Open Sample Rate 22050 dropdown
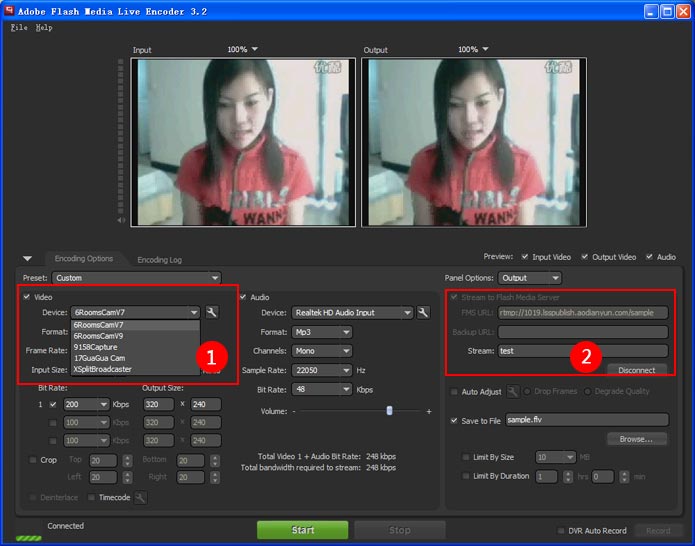The width and height of the screenshot is (695, 546). [322, 370]
